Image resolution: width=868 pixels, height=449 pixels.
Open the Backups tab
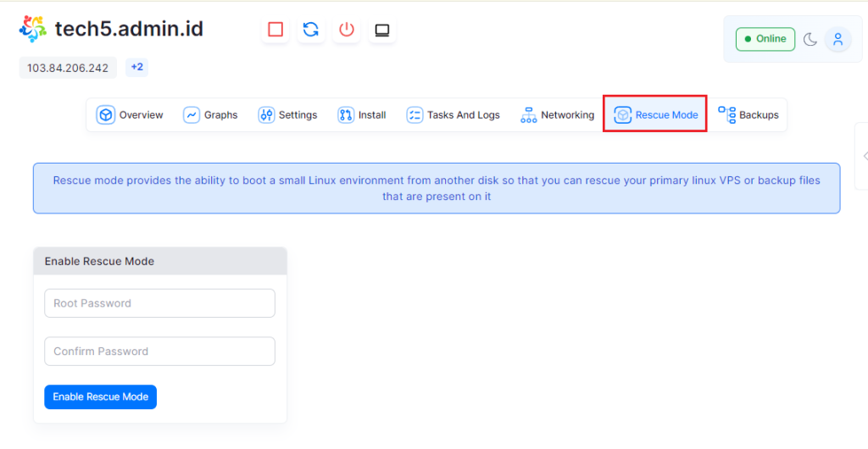[748, 115]
